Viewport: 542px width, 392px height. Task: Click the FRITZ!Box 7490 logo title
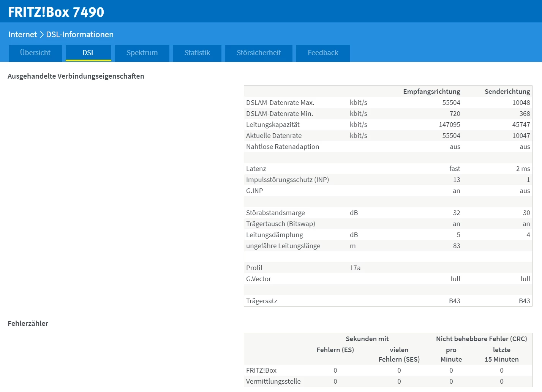(x=56, y=12)
